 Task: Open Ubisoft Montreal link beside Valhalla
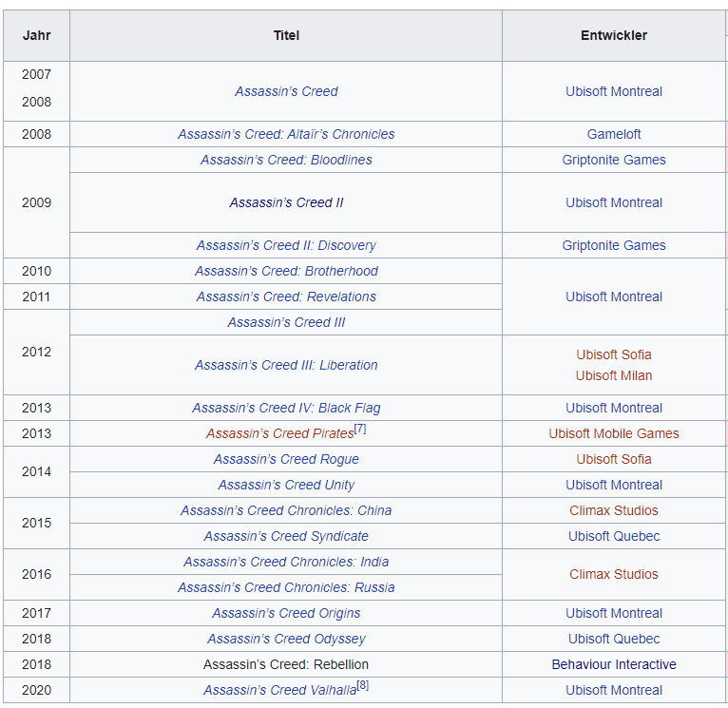pos(614,690)
